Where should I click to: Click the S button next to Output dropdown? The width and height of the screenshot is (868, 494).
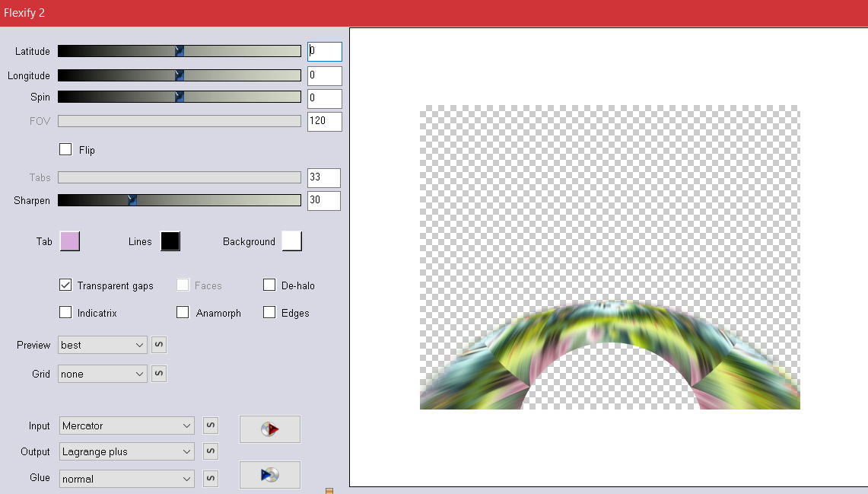pos(211,451)
